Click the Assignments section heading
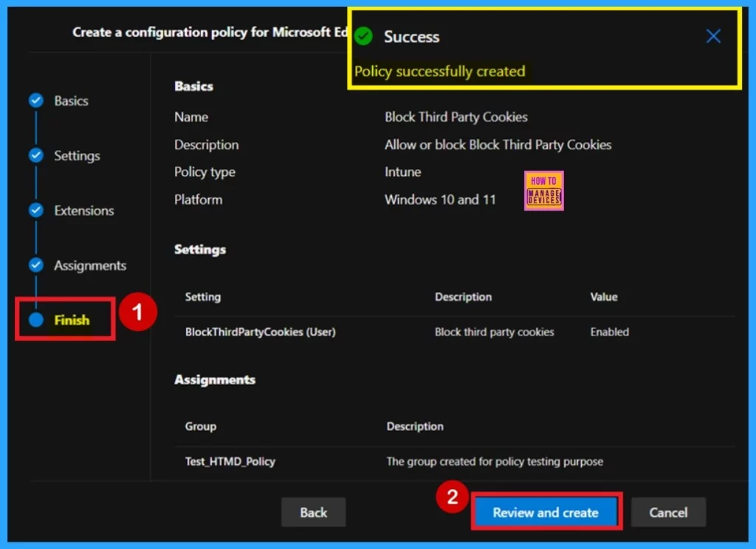The width and height of the screenshot is (756, 549). point(215,380)
